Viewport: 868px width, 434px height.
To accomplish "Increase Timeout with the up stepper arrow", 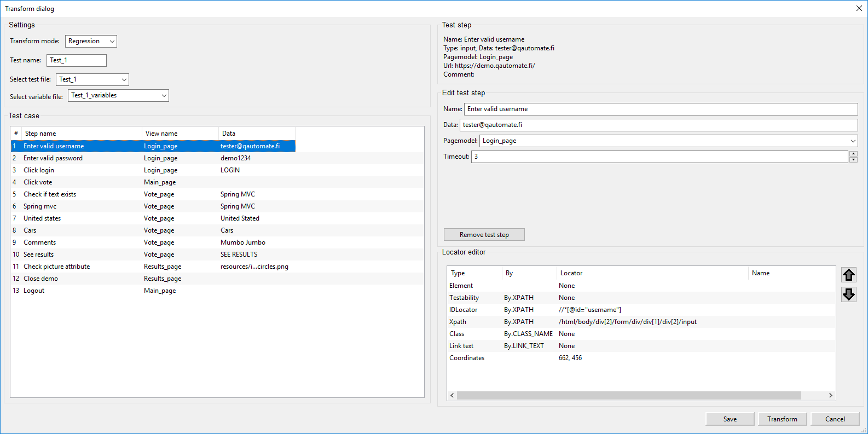I will (x=853, y=154).
